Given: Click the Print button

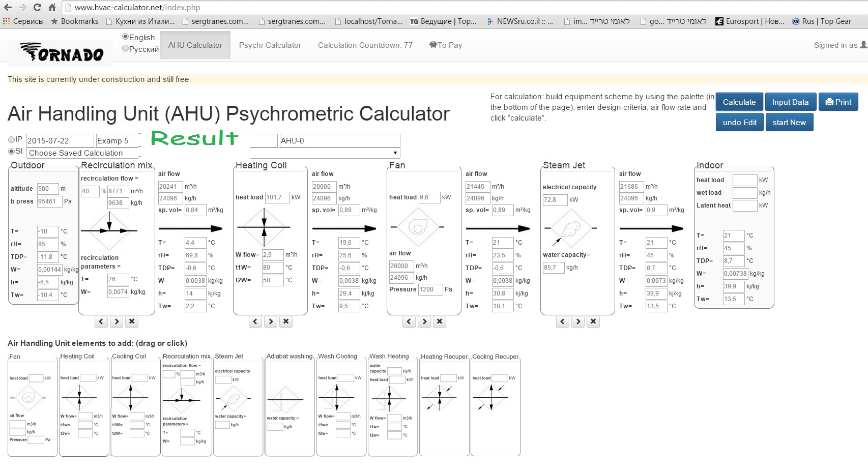Looking at the screenshot, I should pyautogui.click(x=838, y=102).
